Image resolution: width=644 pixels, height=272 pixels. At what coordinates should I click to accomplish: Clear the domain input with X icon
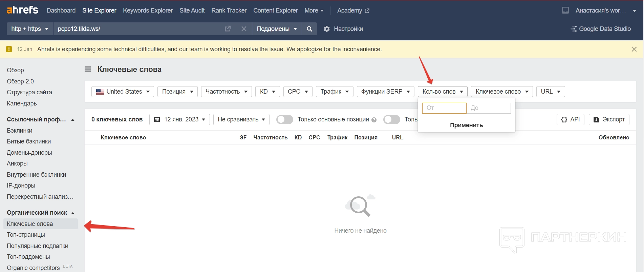coord(244,29)
